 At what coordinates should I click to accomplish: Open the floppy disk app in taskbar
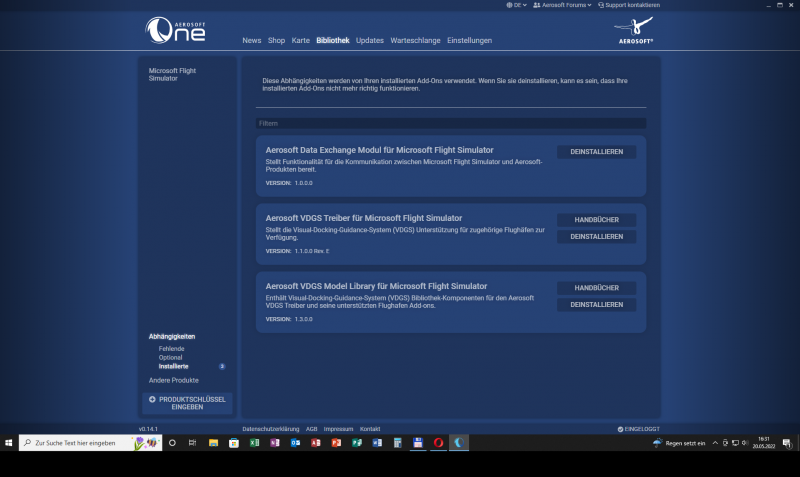coord(418,443)
